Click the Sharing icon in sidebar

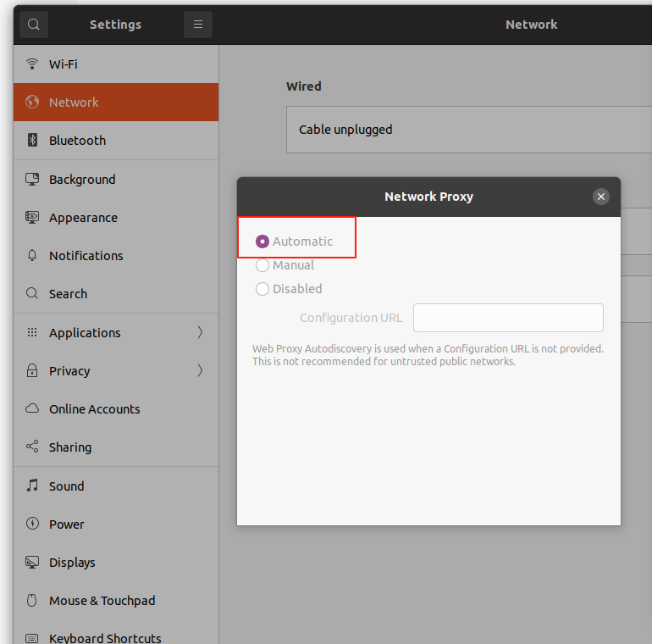(32, 447)
